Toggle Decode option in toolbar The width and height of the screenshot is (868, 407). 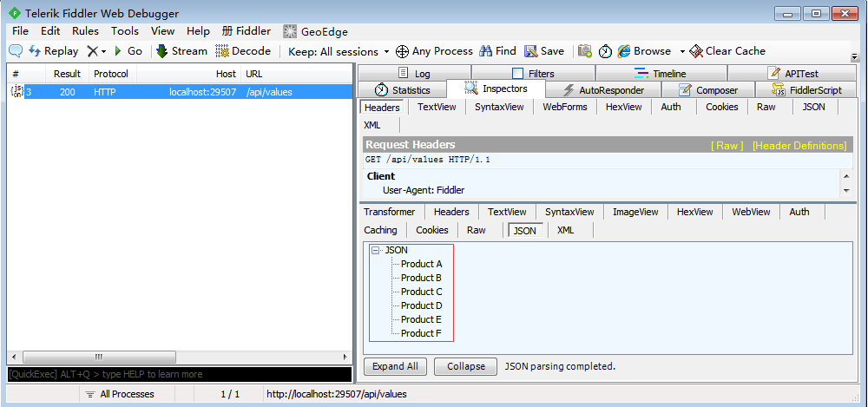pyautogui.click(x=243, y=51)
